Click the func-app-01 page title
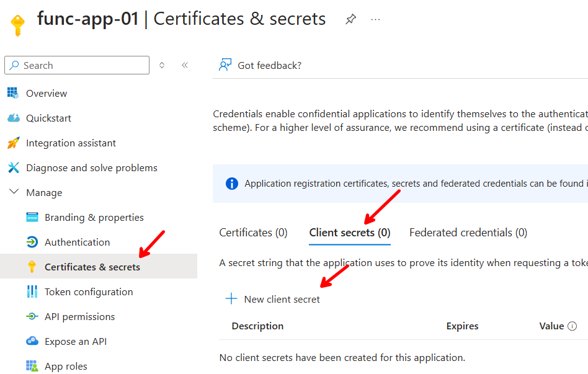The width and height of the screenshot is (588, 374). click(x=87, y=19)
